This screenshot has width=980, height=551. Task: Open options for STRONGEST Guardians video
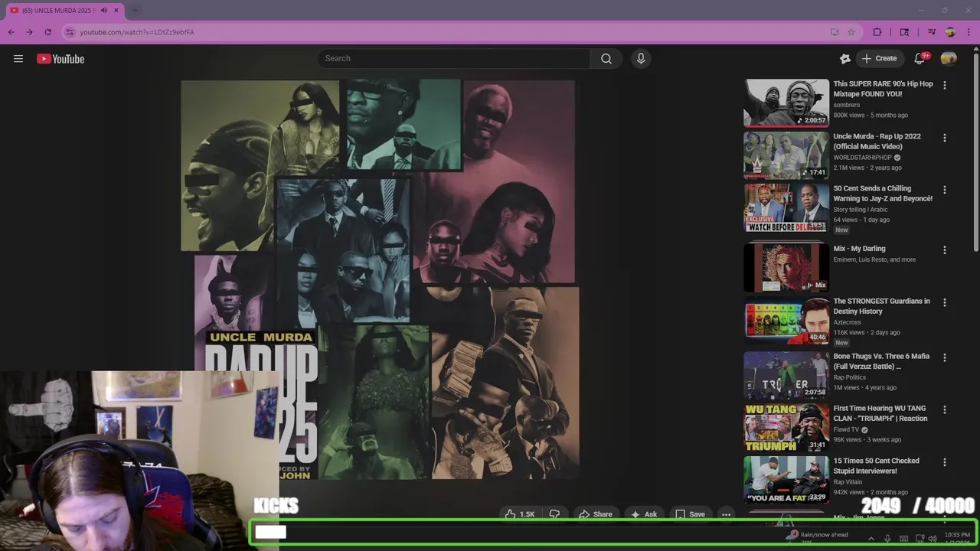tap(945, 302)
